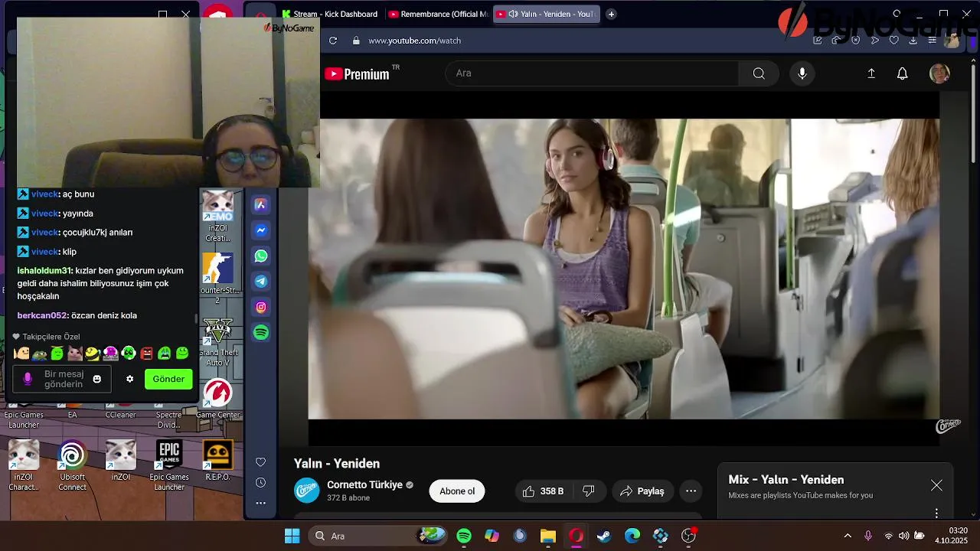Open Opera easy setup sliders icon
The height and width of the screenshot is (551, 980).
pyautogui.click(x=932, y=41)
